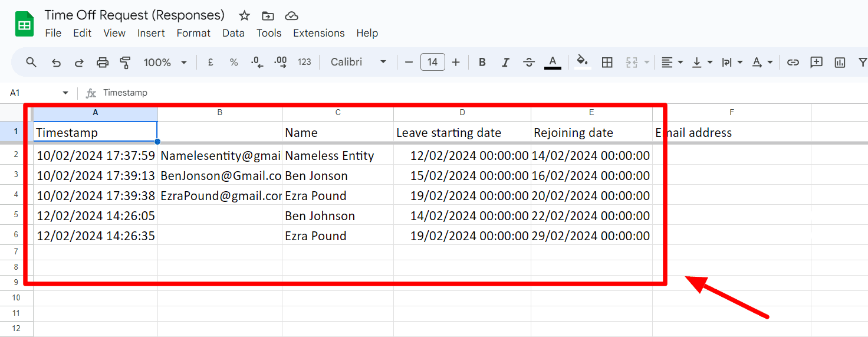Redo the last action
Viewport: 868px width, 337px height.
coord(79,62)
